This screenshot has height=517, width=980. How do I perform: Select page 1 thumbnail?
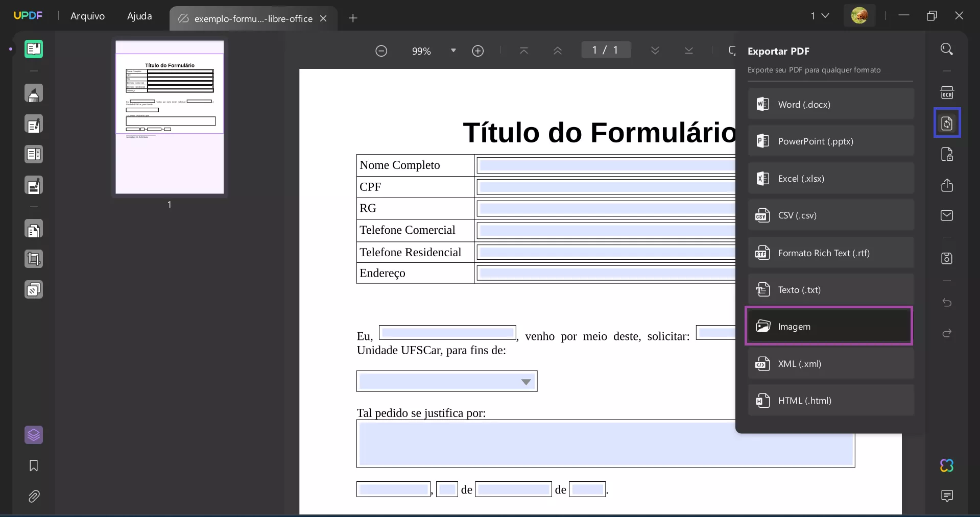pos(170,117)
